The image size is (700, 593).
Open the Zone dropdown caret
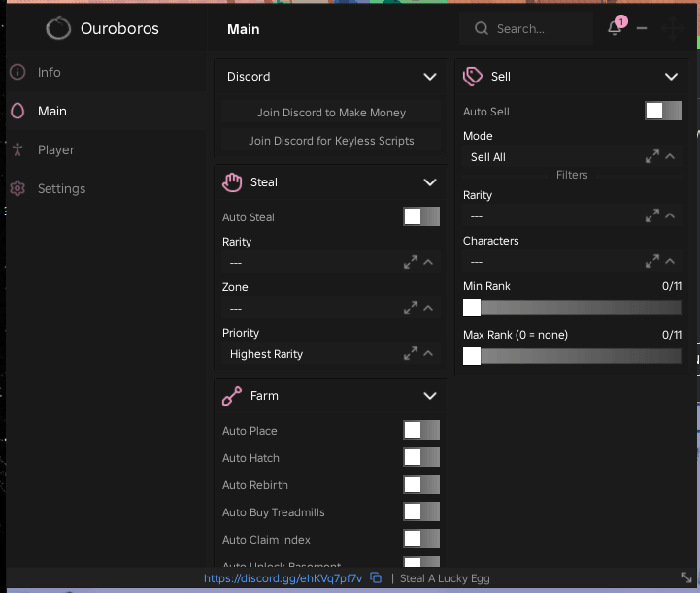point(428,308)
